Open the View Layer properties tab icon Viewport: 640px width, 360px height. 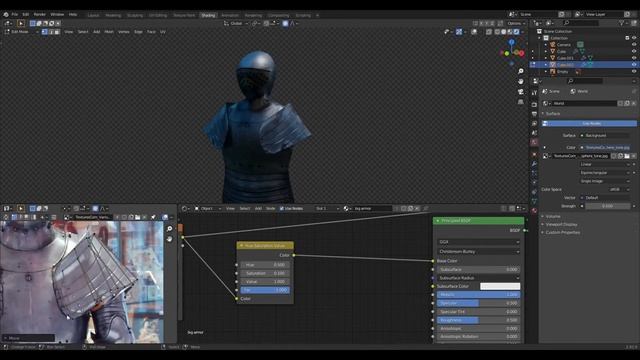[534, 123]
